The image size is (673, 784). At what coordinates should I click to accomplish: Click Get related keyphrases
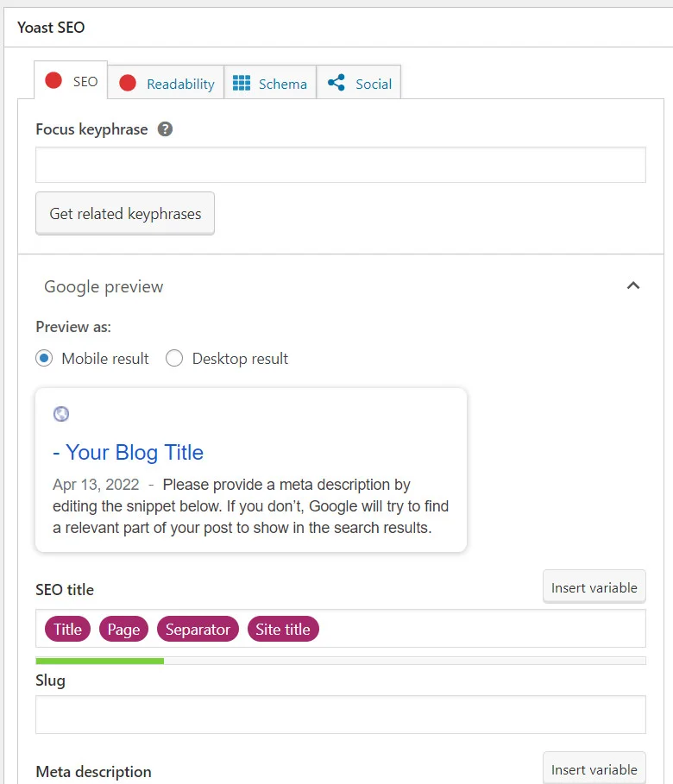(x=124, y=213)
